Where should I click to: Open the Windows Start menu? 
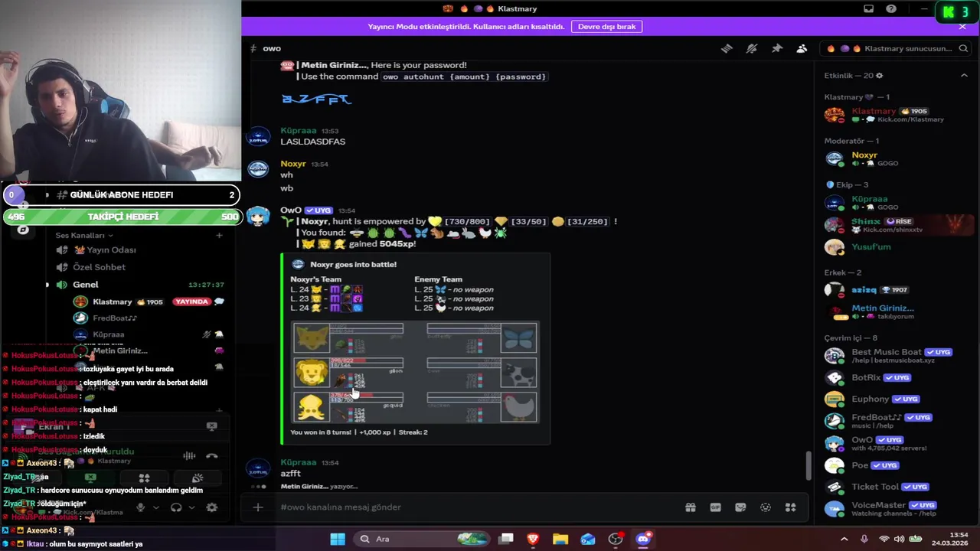click(338, 539)
